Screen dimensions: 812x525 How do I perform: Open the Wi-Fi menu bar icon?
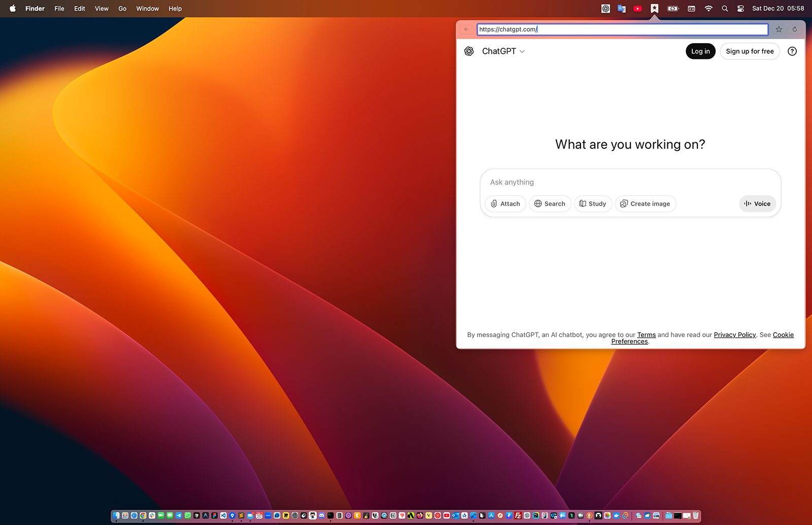click(x=708, y=8)
